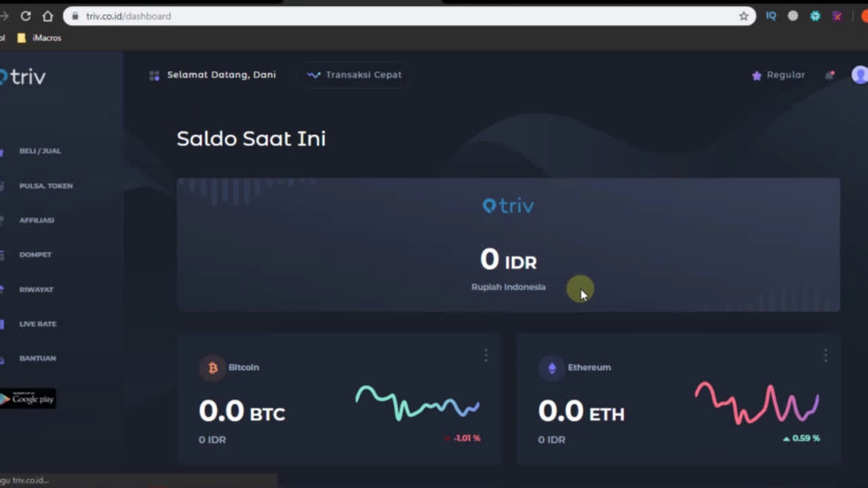Viewport: 868px width, 488px height.
Task: Click the Bitcoin coin icon
Action: (212, 367)
